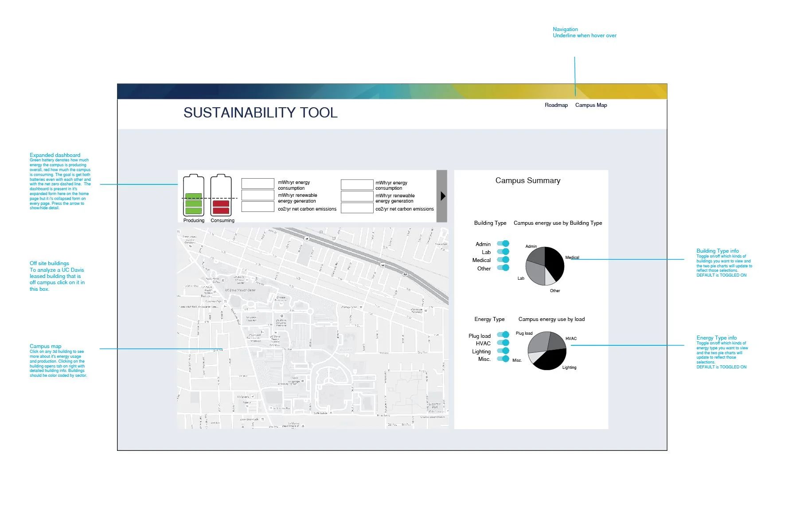
Task: Toggle the Misc. energy type switch
Action: coord(503,359)
